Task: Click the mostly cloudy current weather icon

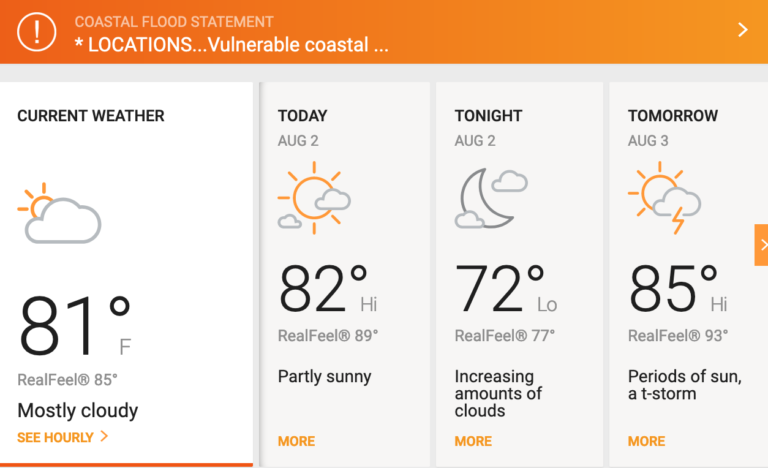Action: (59, 213)
